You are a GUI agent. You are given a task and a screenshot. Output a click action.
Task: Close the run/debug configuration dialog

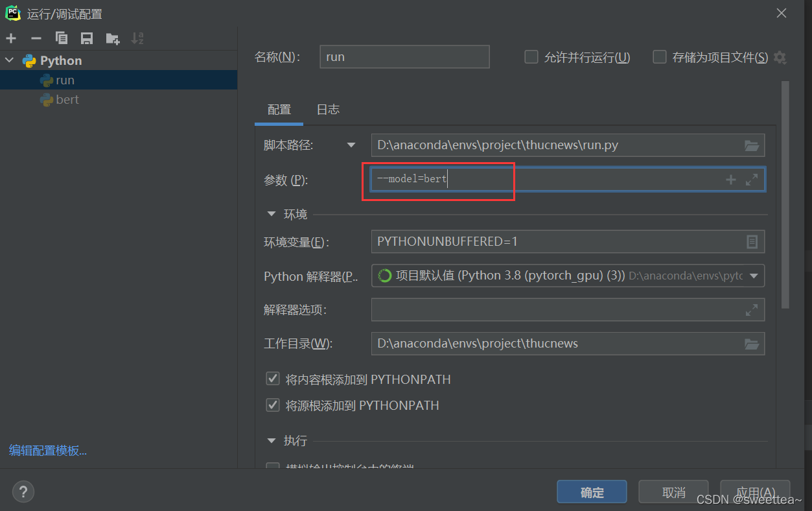[782, 13]
